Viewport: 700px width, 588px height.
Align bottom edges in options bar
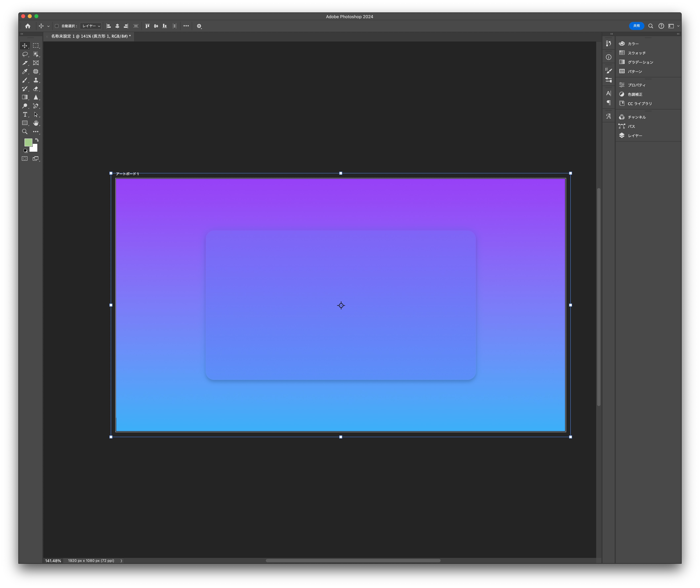tap(165, 26)
